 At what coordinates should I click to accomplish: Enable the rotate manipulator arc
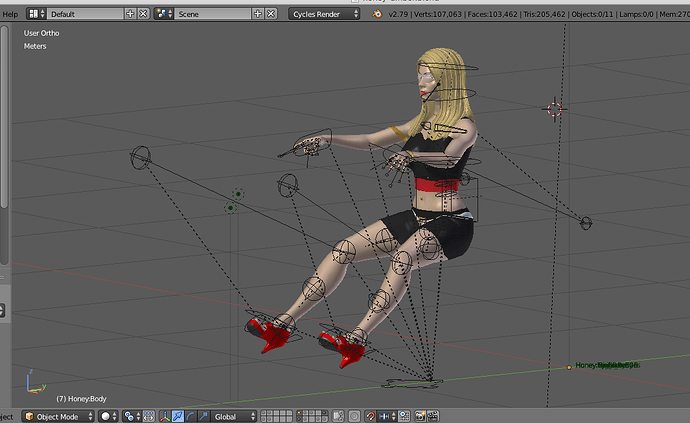point(191,416)
